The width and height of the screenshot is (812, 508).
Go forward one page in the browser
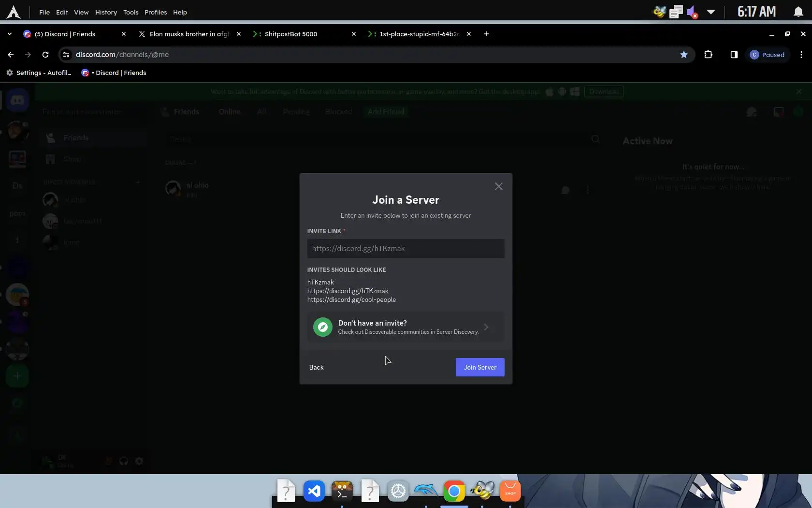[x=28, y=55]
